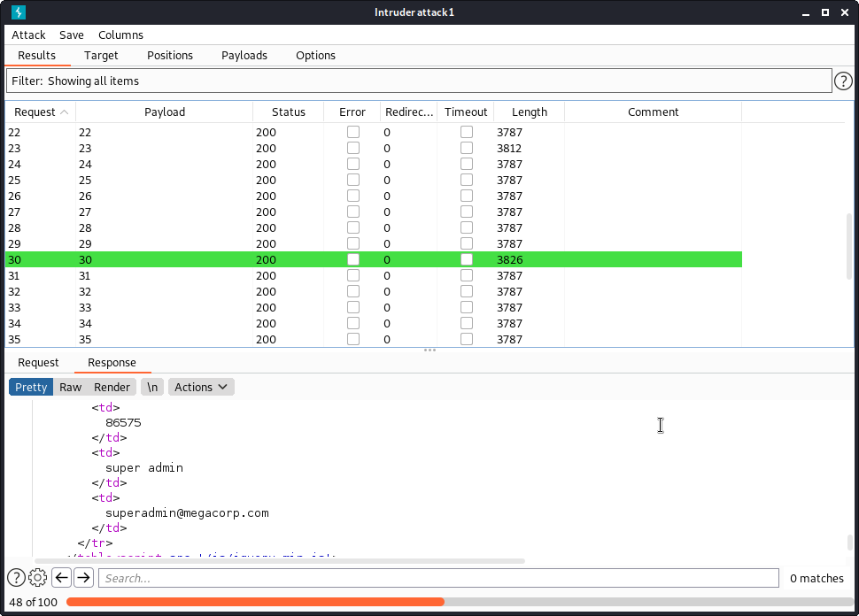Viewport: 859px width, 616px height.
Task: Click the pane divider drag handle dots
Action: pyautogui.click(x=429, y=350)
